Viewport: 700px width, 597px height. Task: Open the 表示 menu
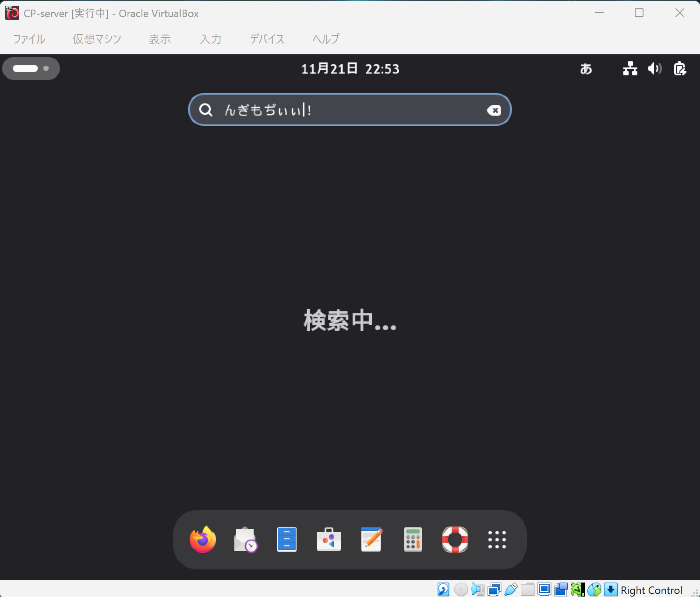(160, 39)
